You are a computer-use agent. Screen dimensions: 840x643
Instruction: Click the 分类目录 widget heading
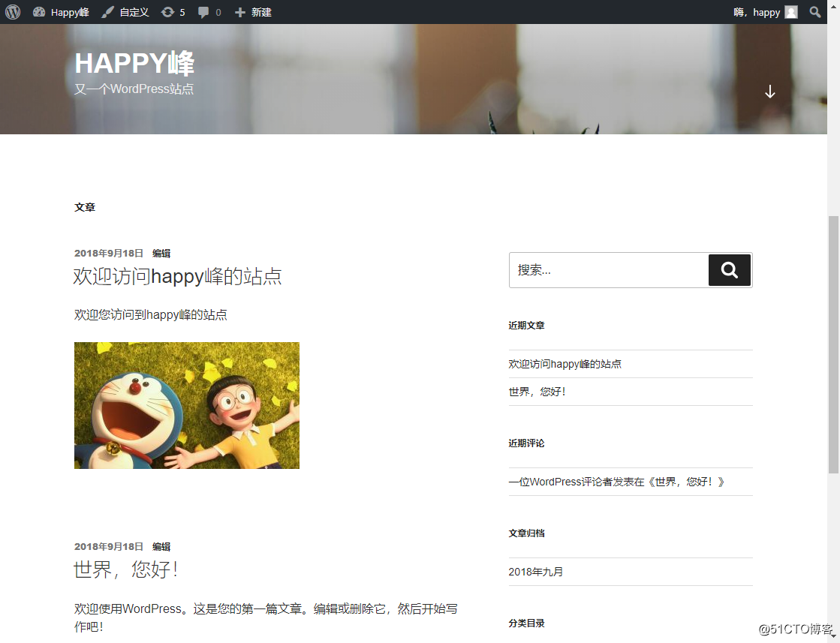click(x=527, y=623)
